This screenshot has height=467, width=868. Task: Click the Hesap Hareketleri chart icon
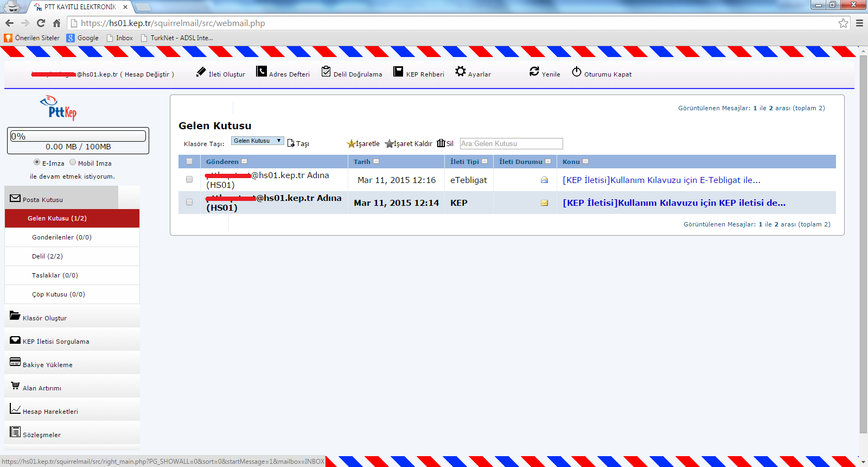click(x=15, y=409)
